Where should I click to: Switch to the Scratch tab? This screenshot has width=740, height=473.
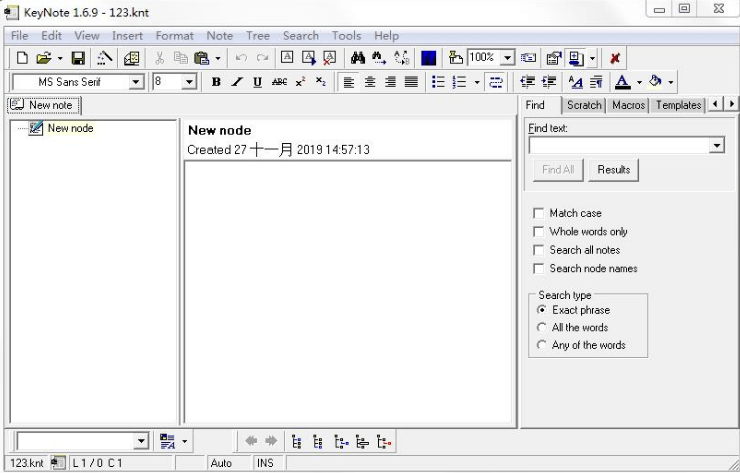pyautogui.click(x=584, y=105)
